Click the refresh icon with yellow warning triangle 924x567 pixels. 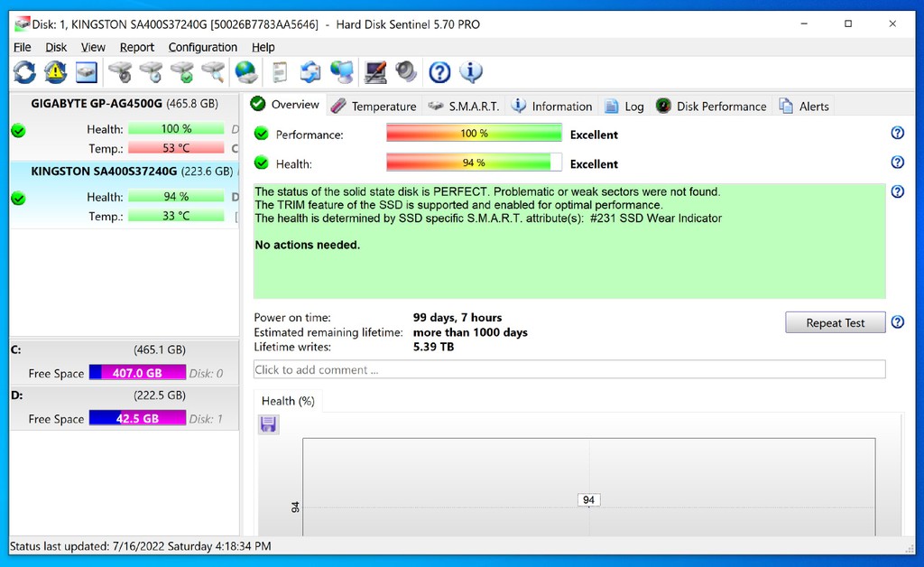pos(55,72)
